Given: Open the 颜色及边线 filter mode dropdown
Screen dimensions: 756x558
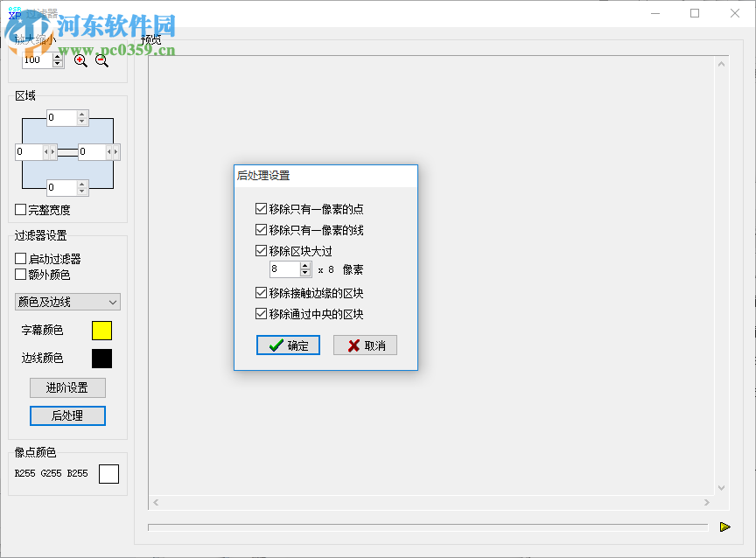Looking at the screenshot, I should (x=67, y=301).
